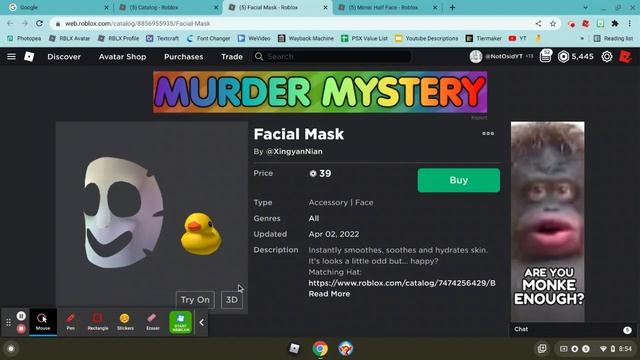Open the Chrome three-dot menu

coord(630,24)
